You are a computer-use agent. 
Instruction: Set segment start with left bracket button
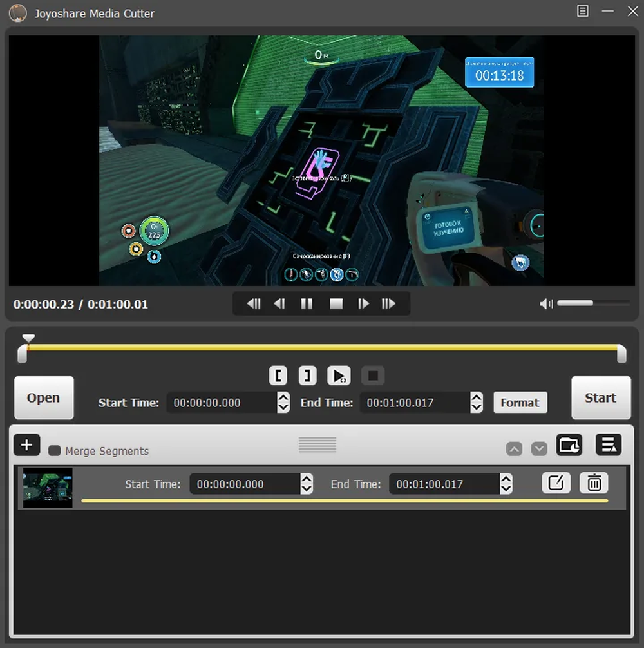(x=278, y=376)
